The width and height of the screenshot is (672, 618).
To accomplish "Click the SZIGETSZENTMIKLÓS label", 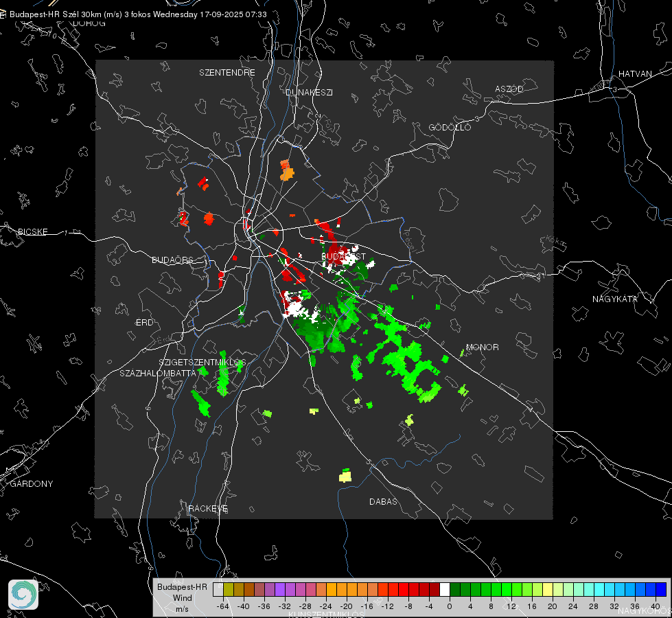I will pyautogui.click(x=202, y=363).
